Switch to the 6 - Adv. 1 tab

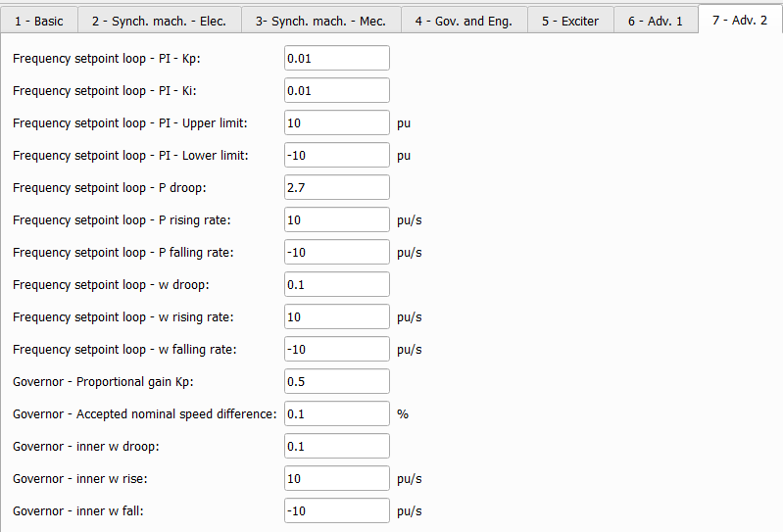point(656,21)
